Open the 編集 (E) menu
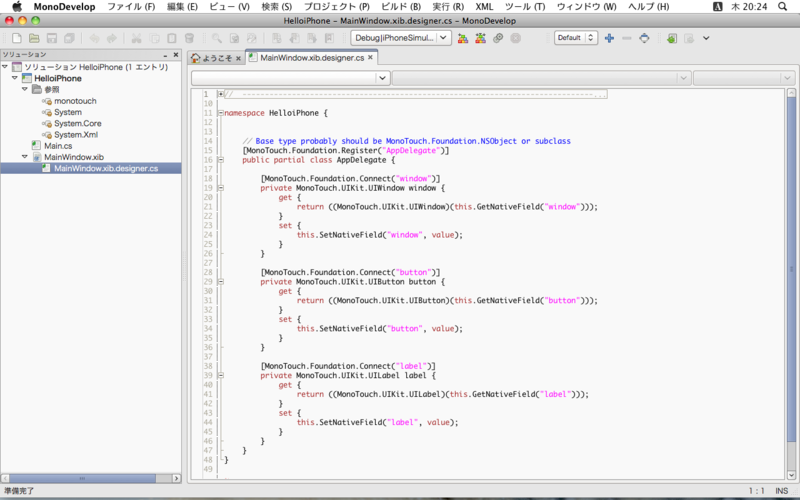The width and height of the screenshot is (800, 500). pos(182,7)
